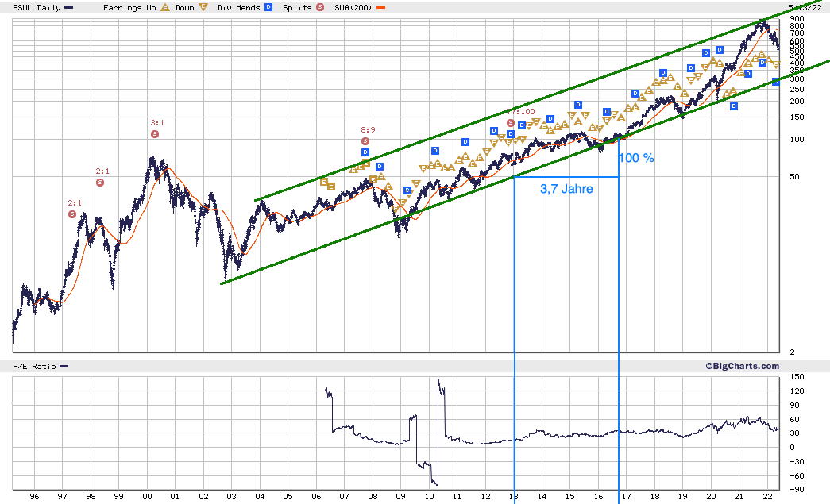
Task: Click the Earnings Down triangle legend icon
Action: tap(203, 7)
